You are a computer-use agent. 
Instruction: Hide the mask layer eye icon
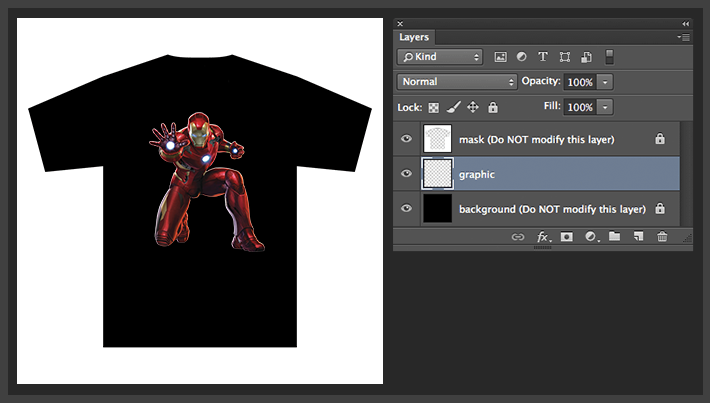tap(406, 139)
